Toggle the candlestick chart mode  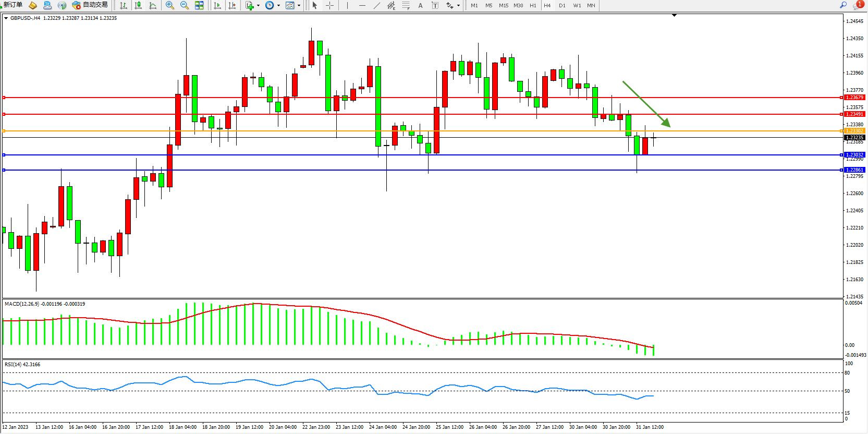click(138, 5)
